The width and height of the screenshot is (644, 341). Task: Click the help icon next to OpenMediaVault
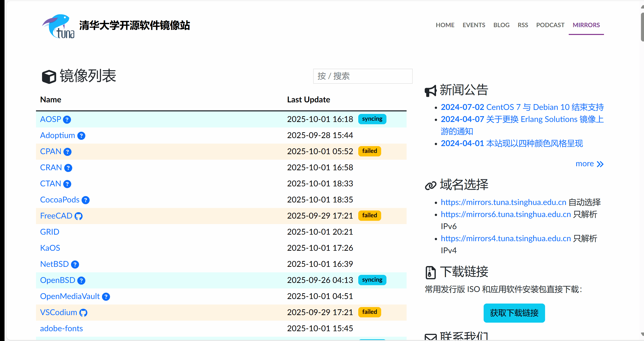click(106, 297)
